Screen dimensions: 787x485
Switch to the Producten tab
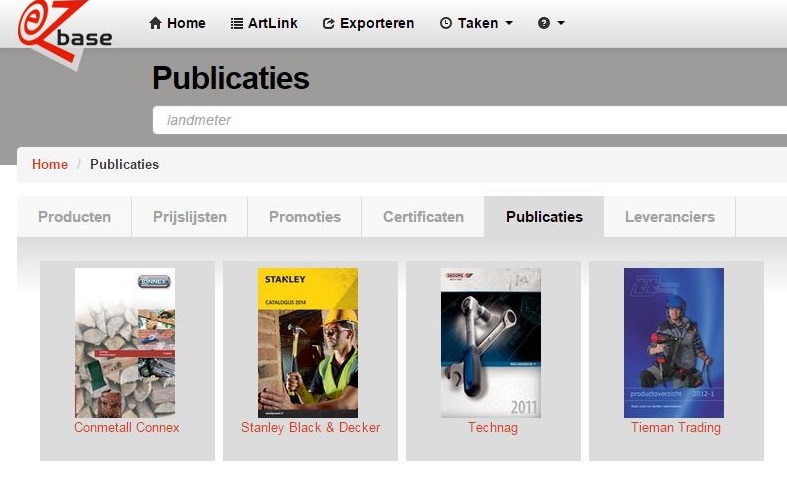[74, 217]
